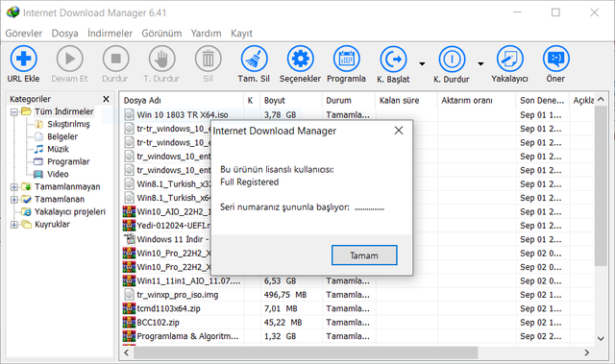Viewport: 615px width, 364px height.
Task: Click the 496,75 MB size cell
Action: pos(285,295)
